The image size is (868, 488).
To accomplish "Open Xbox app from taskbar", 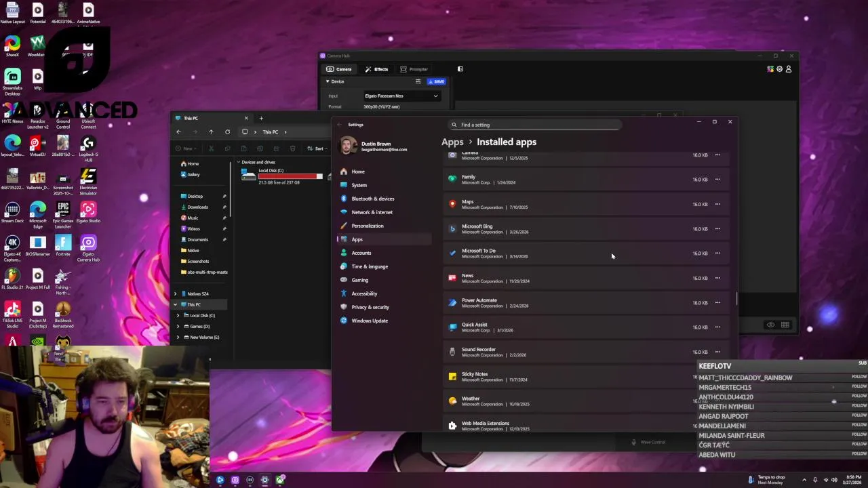I will tap(279, 480).
